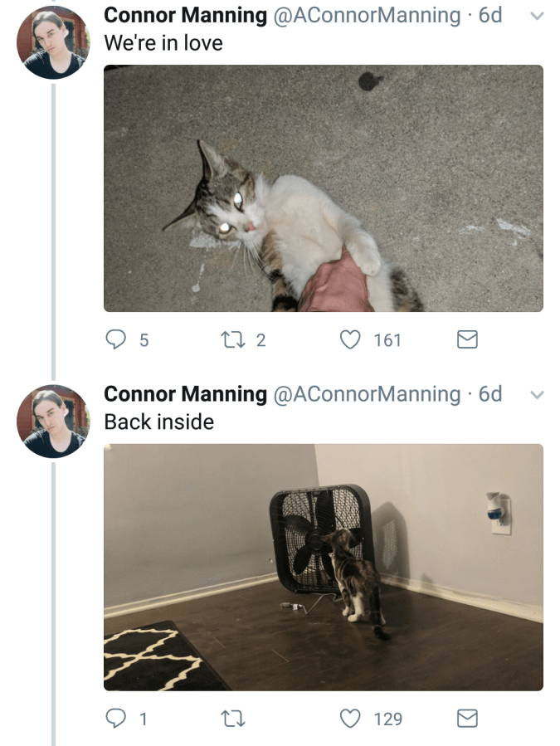Reply to the "We're in love" tweet
This screenshot has height=746, width=560.
(115, 339)
